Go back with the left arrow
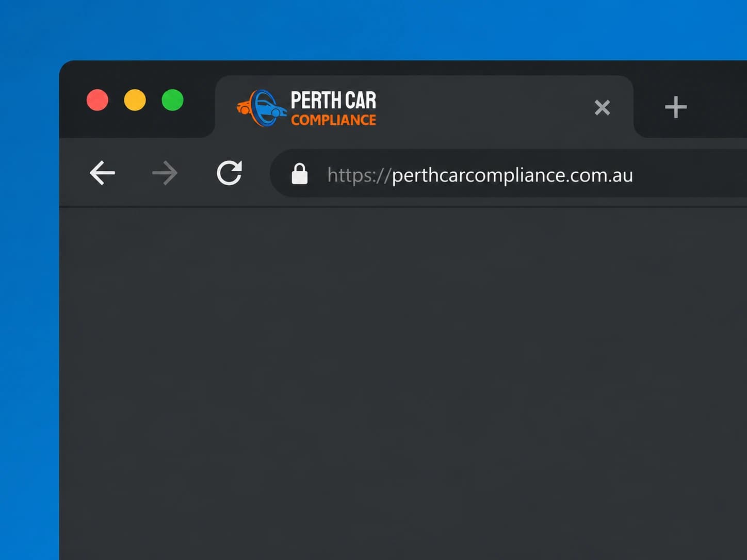 (x=102, y=173)
